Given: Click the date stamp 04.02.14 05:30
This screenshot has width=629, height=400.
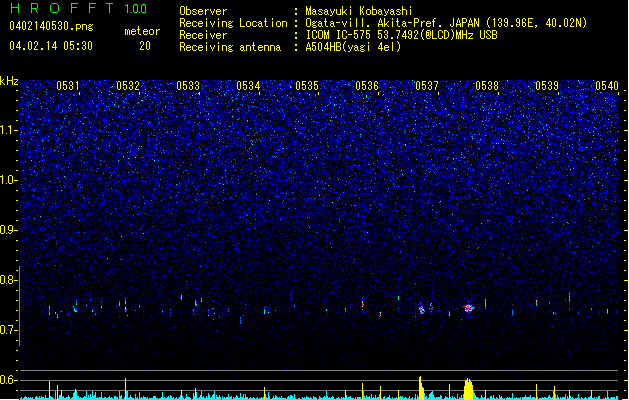Looking at the screenshot, I should point(51,46).
